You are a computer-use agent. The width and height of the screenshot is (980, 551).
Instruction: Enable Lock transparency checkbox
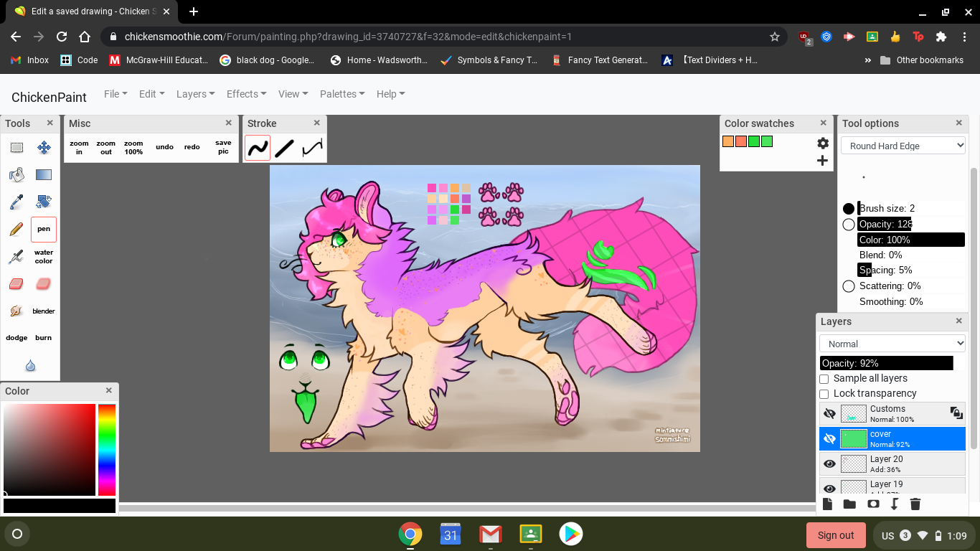(824, 394)
